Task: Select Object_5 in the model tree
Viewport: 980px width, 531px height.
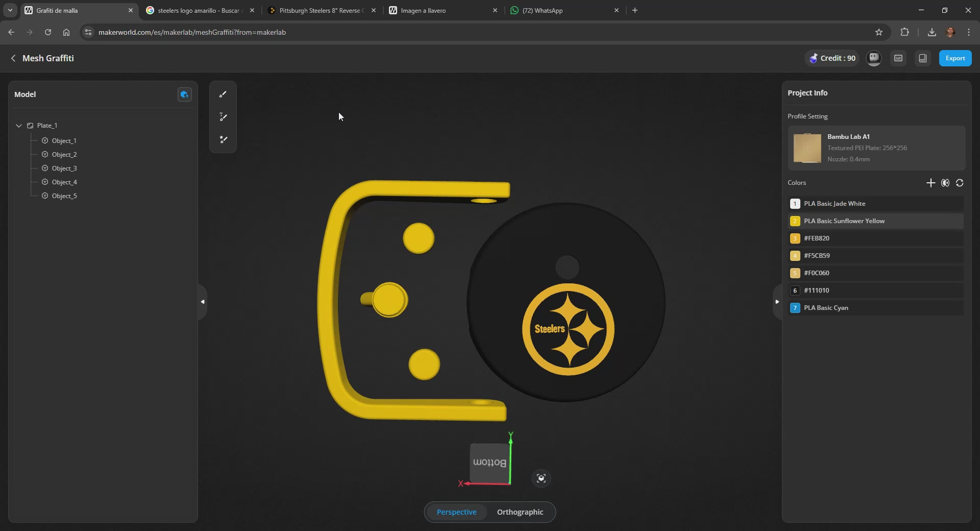Action: (64, 196)
